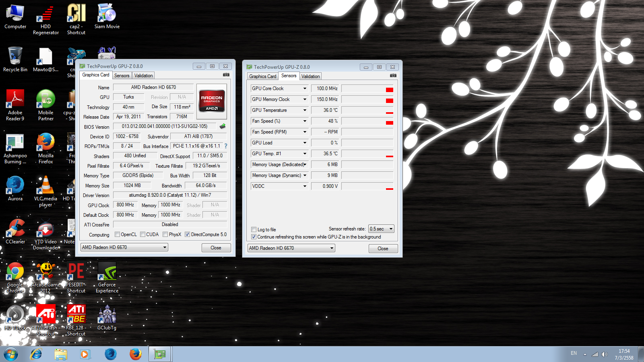Click GPU-Z taskbar button

pyautogui.click(x=160, y=354)
